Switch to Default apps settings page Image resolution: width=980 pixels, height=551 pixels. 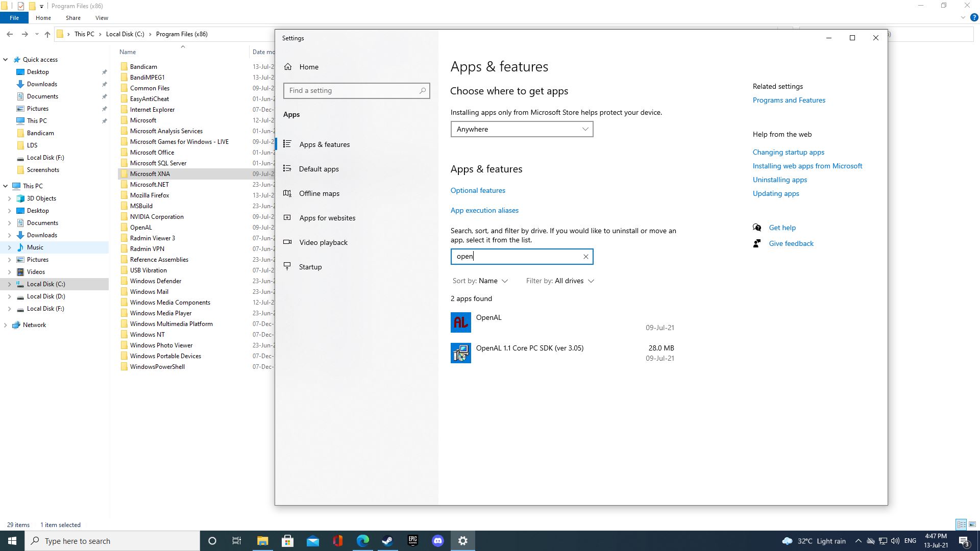pos(318,169)
